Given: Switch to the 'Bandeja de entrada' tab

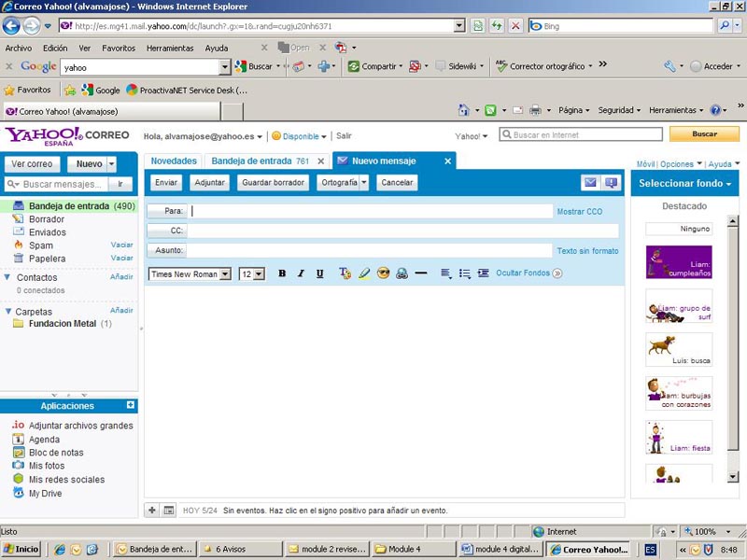Looking at the screenshot, I should click(260, 161).
